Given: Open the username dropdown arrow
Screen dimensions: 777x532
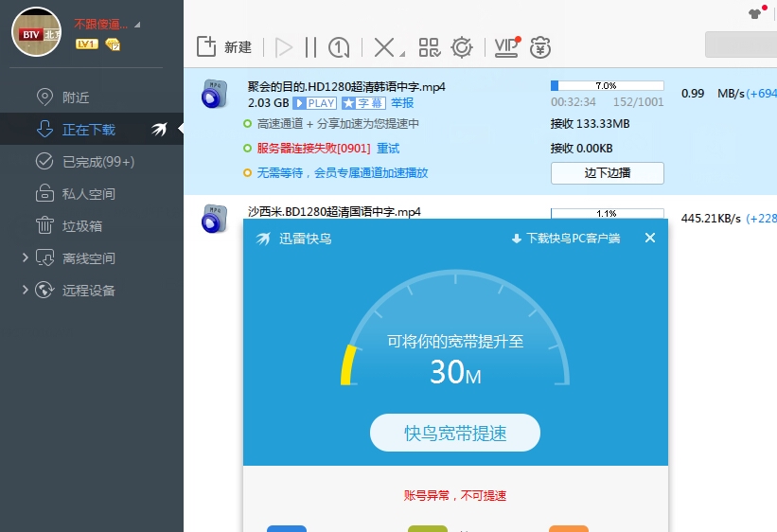Looking at the screenshot, I should point(137,25).
